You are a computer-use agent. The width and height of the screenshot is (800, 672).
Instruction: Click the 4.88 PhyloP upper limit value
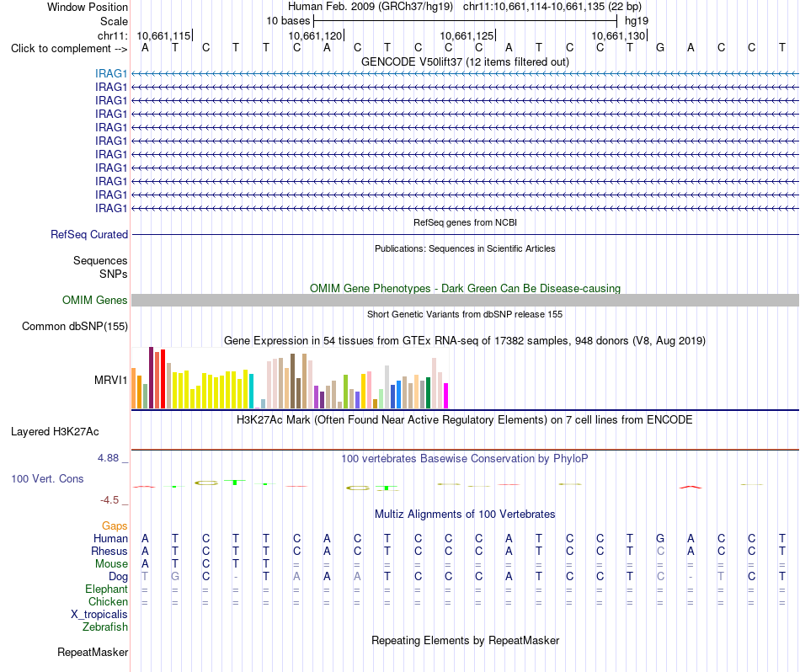click(x=108, y=458)
